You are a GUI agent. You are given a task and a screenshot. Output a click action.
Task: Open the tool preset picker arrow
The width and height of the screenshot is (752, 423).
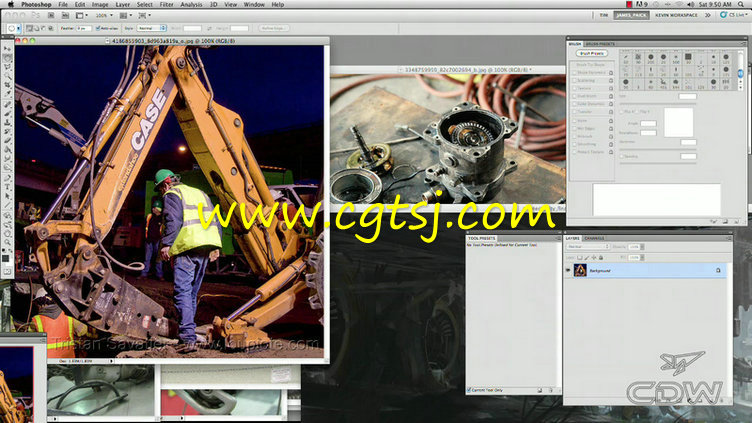click(19, 28)
